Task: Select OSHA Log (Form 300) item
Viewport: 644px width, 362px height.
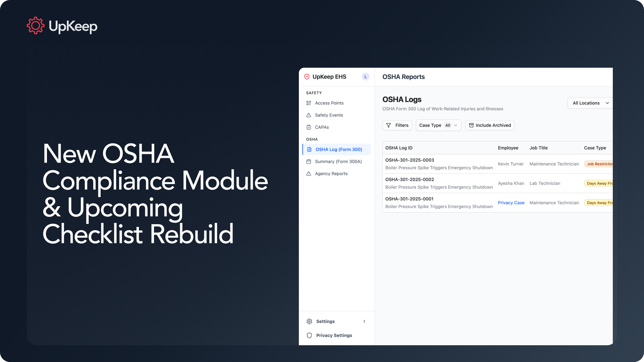Action: click(x=336, y=149)
